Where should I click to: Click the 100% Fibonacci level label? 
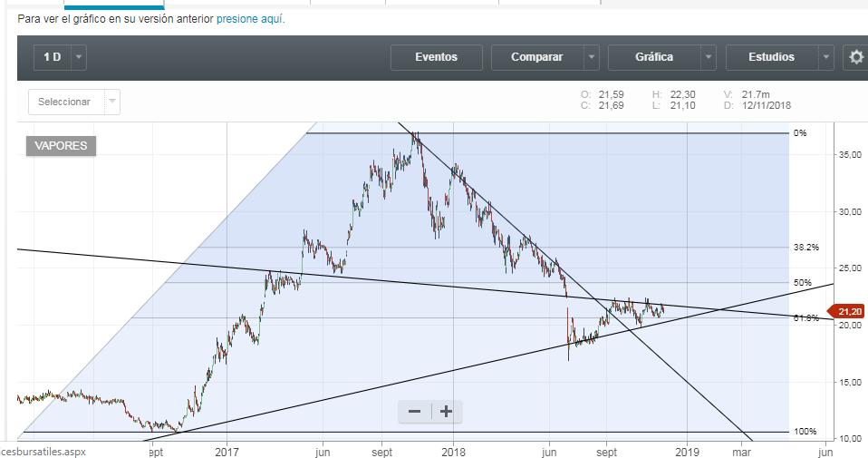tap(805, 432)
